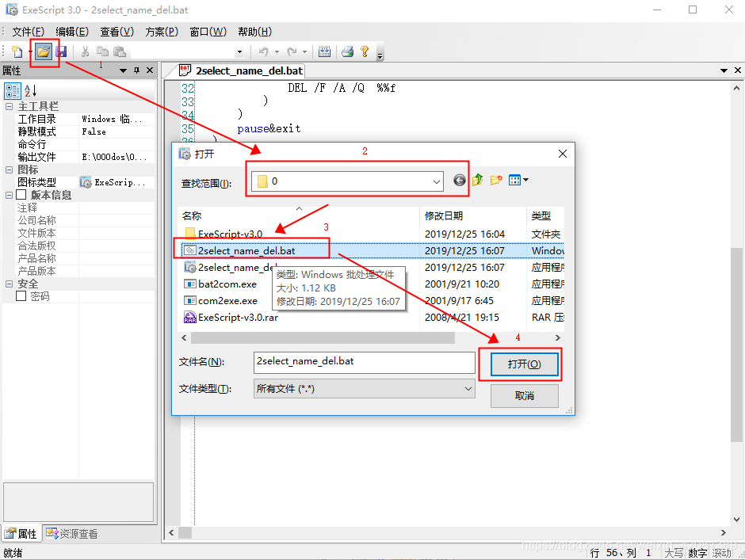Open the 文件(F) menu

point(28,32)
